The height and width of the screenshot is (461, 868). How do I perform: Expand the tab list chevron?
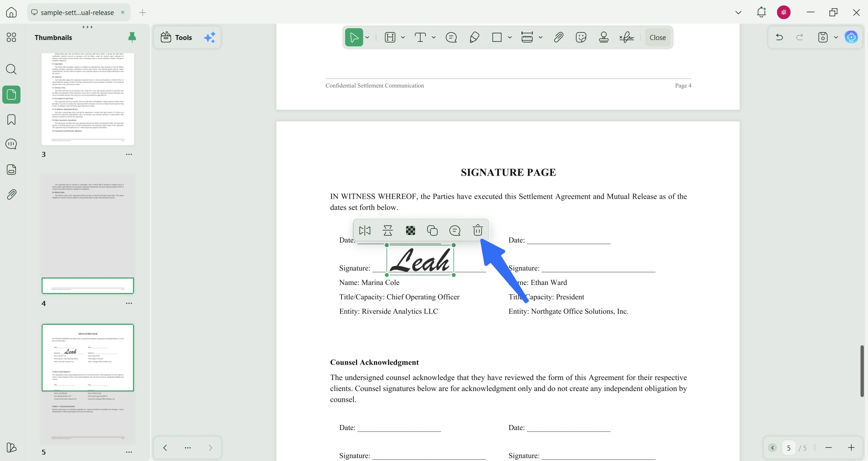point(738,12)
